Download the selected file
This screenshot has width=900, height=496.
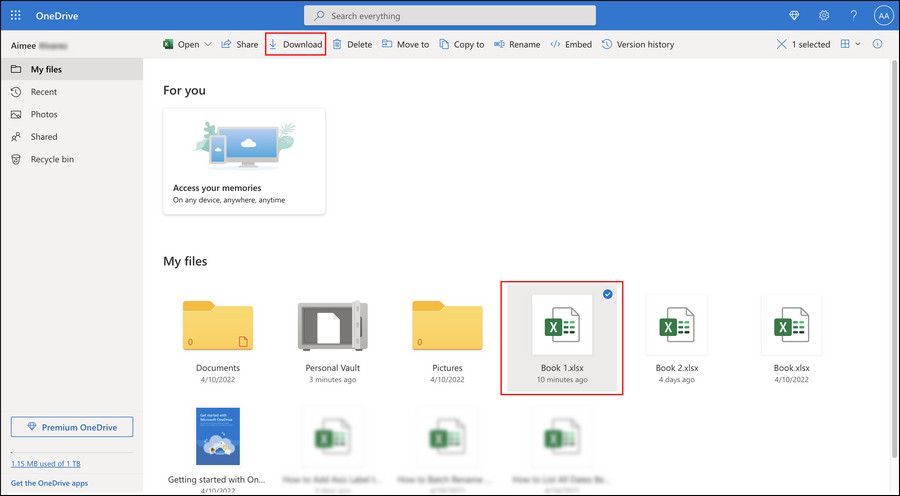(x=296, y=44)
